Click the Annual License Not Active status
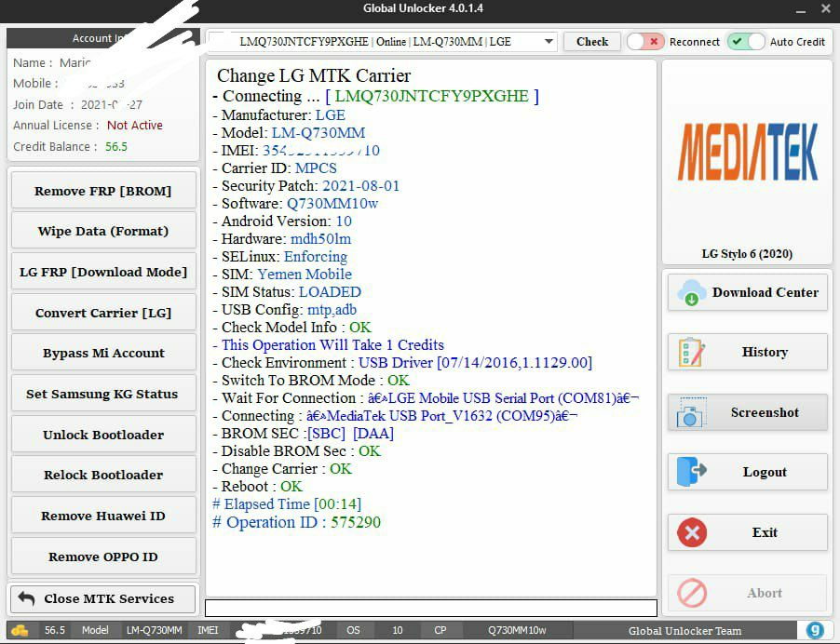Viewport: 840px width, 644px height. tap(135, 126)
